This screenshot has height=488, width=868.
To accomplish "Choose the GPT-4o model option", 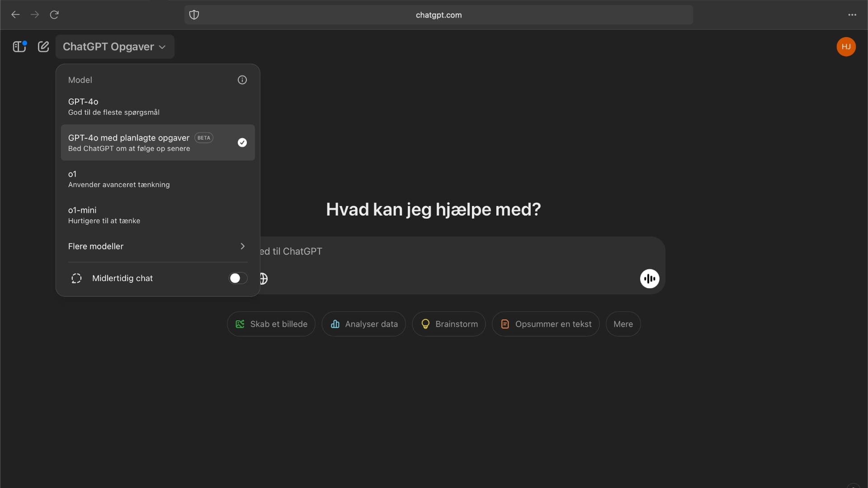I will (157, 107).
